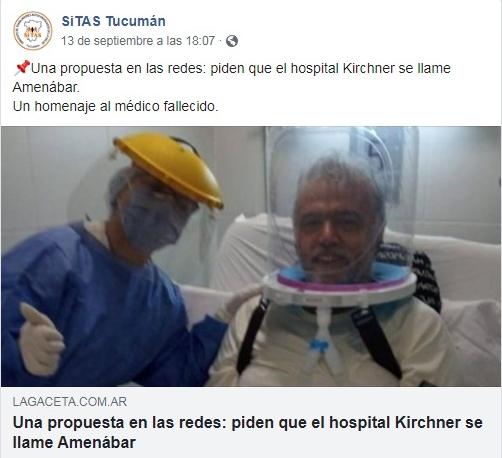Click the patient's clear ventilation helmet
The height and width of the screenshot is (458, 502).
point(342,213)
